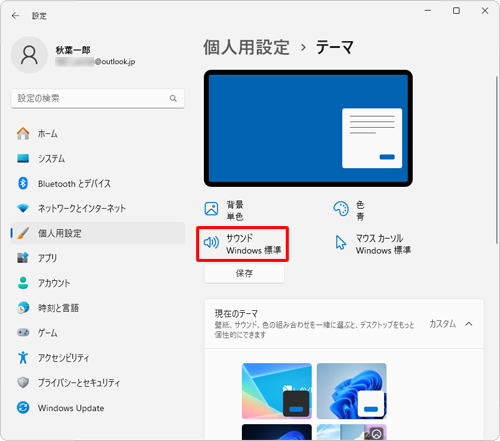Viewport: 500px width, 441px height.
Task: Select landscape theme thumbnail
Action: pos(352,432)
